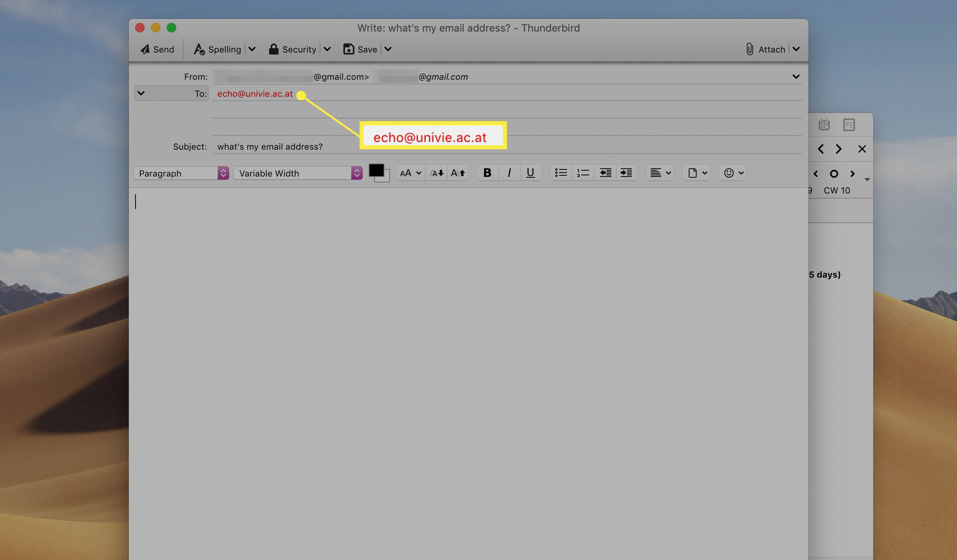Select text alignment options

coord(661,173)
